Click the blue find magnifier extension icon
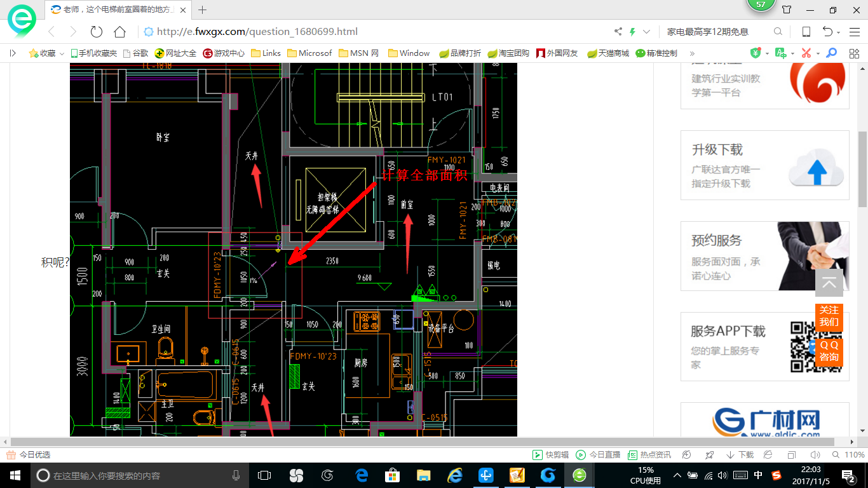The height and width of the screenshot is (488, 868). pos(831,53)
